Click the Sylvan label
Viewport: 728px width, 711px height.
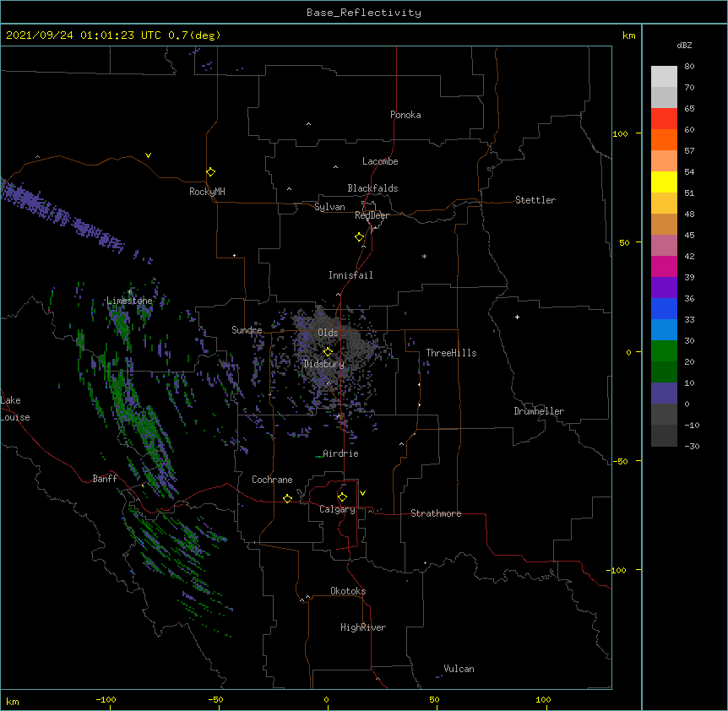(x=329, y=207)
